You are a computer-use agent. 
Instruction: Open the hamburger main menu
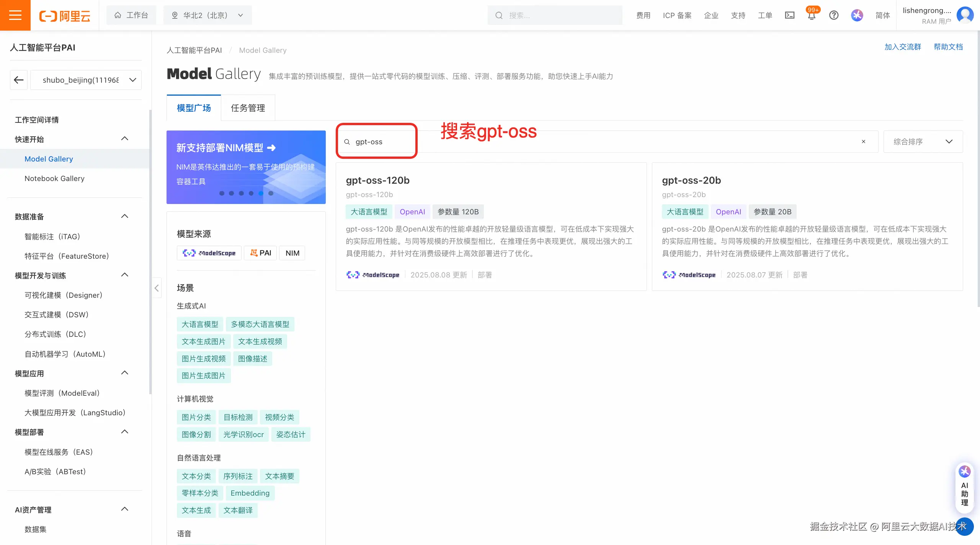[x=15, y=15]
